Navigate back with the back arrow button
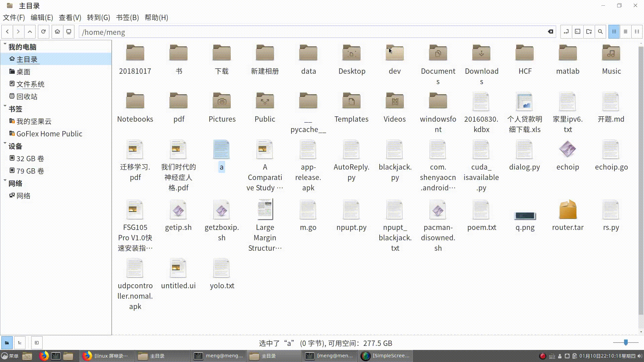Screen dimensions: 644x362 click(7, 32)
